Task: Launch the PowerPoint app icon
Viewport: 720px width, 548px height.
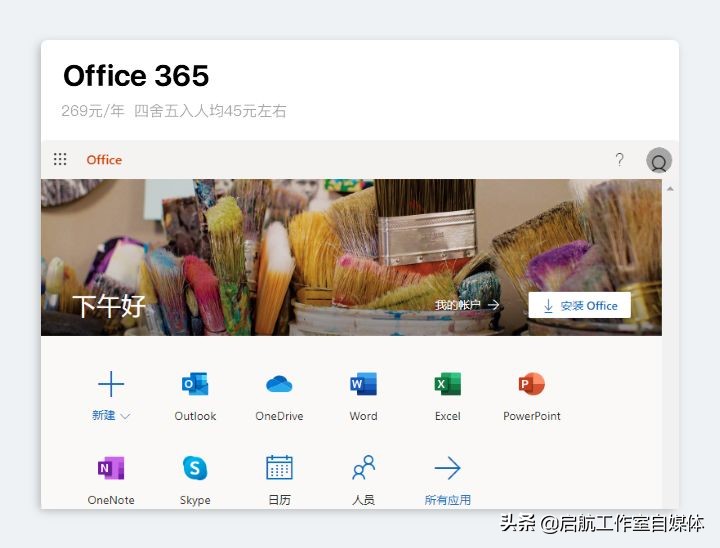Action: click(x=532, y=384)
